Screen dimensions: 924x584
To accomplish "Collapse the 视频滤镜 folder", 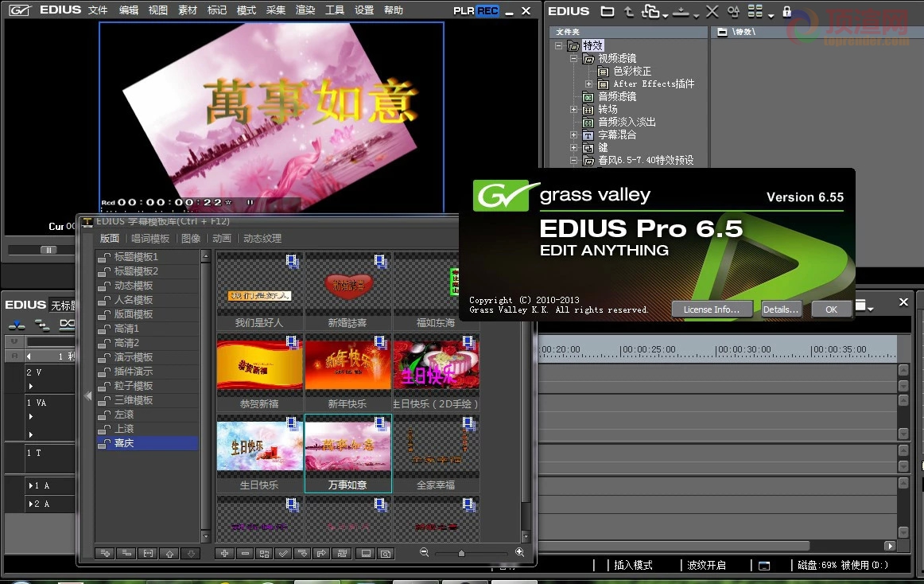I will click(x=573, y=58).
